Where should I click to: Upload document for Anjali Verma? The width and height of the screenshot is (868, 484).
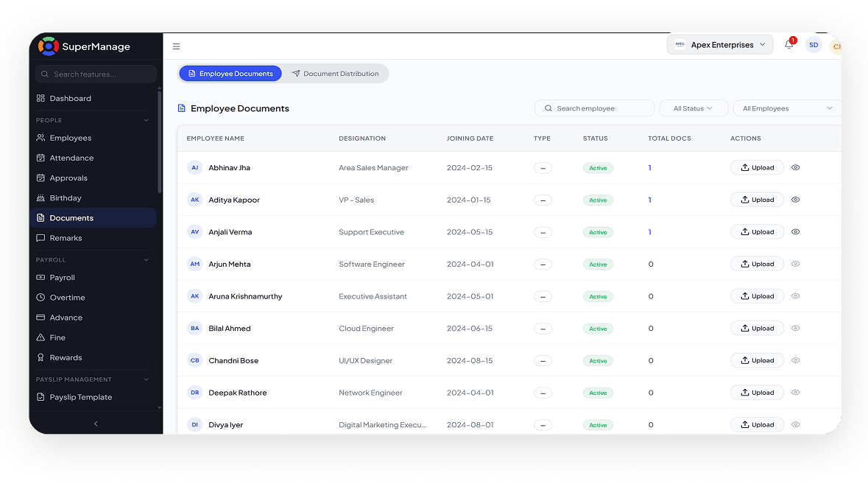757,232
